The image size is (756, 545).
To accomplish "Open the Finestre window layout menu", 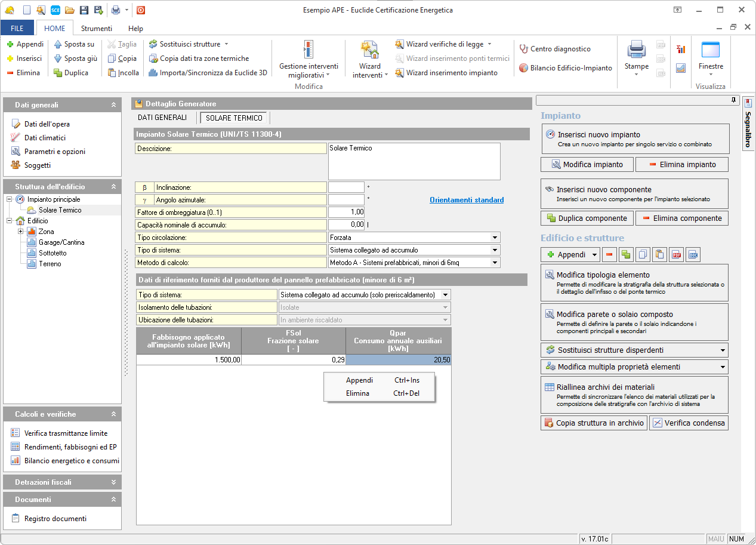I will tap(710, 60).
